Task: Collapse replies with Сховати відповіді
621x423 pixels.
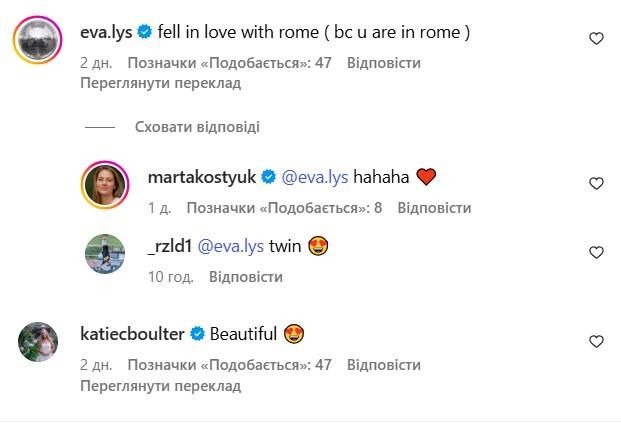Action: (197, 127)
